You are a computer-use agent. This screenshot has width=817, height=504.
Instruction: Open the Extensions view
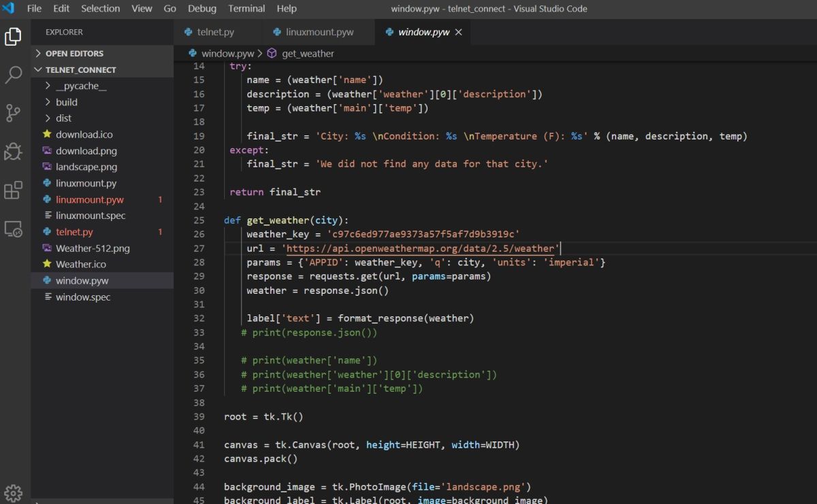tap(13, 190)
